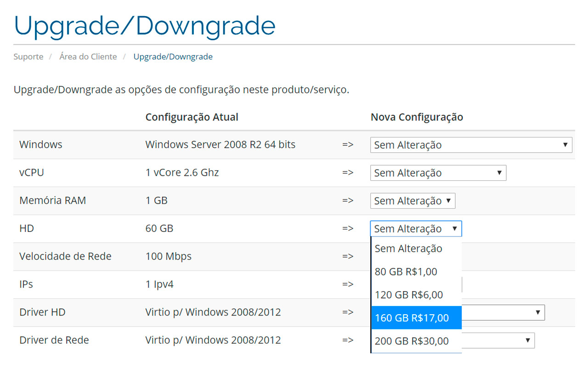The width and height of the screenshot is (588, 368).
Task: Click the Configuração Atual column header
Action: 192,117
